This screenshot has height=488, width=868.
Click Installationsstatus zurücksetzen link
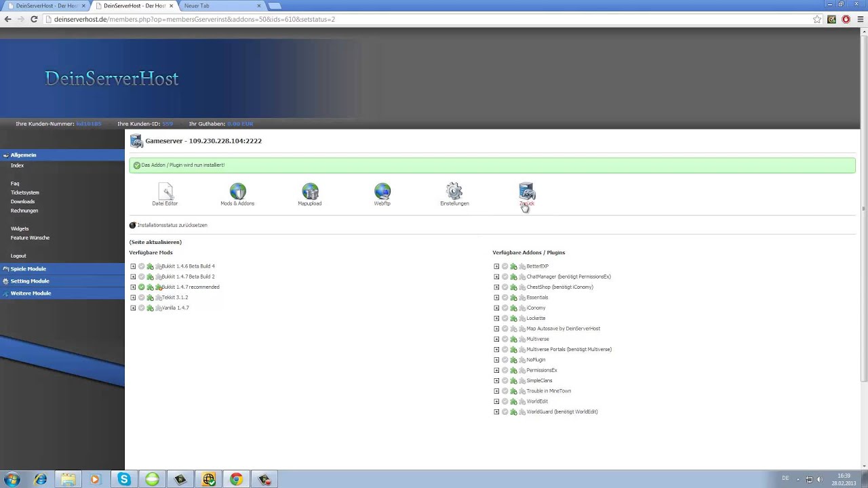tap(172, 225)
